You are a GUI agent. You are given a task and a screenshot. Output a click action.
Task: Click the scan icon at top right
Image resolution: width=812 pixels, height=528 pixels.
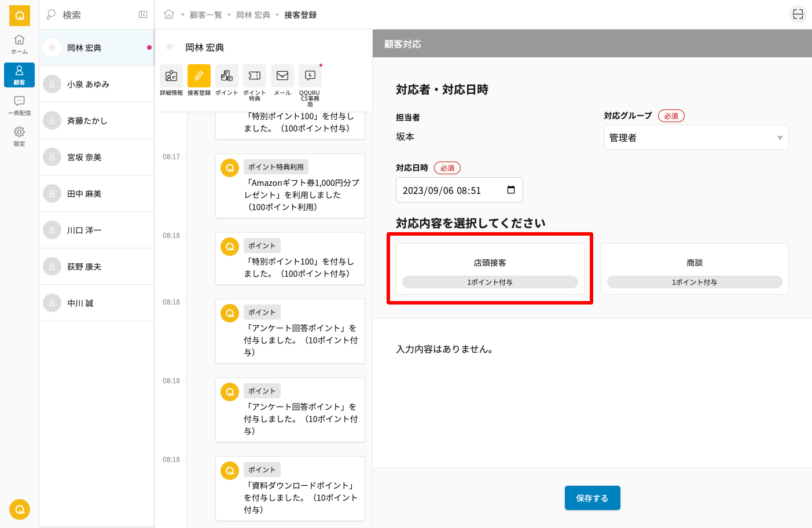(x=798, y=14)
